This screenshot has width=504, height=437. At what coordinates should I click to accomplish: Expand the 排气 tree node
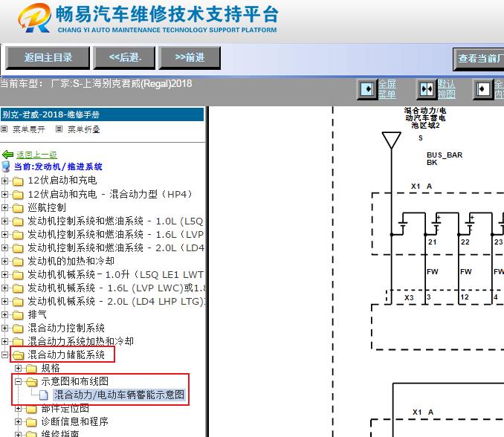[x=4, y=315]
